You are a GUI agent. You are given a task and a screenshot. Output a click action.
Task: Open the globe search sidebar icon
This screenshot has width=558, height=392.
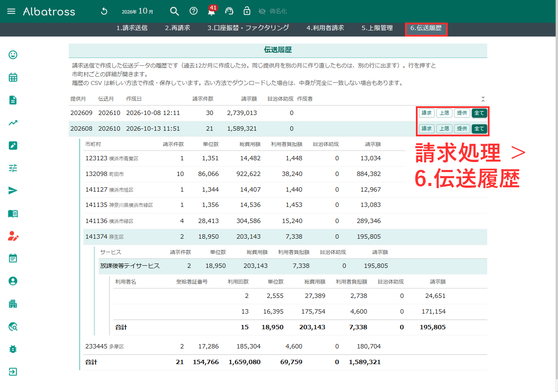tap(13, 327)
